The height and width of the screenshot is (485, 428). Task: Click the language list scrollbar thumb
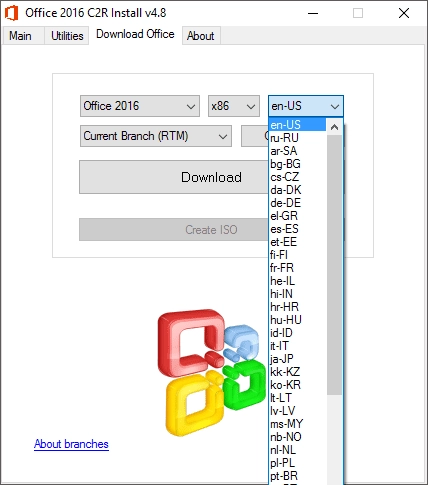click(334, 265)
